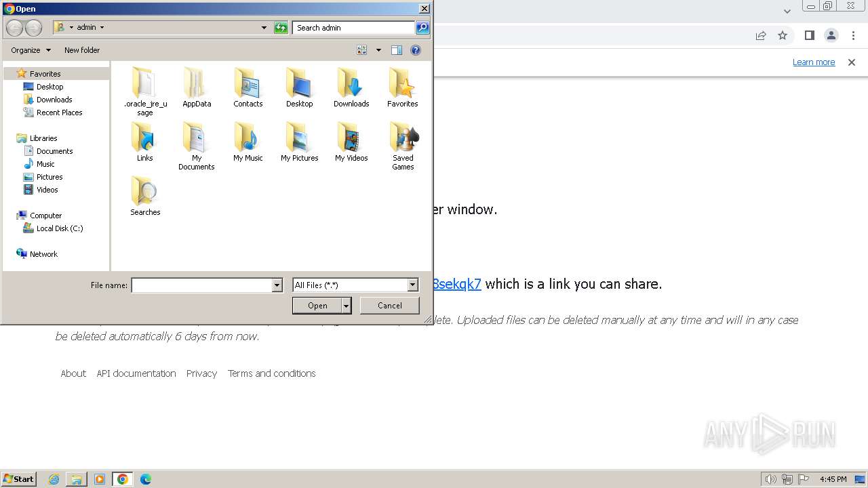Select the My Music folder icon
This screenshot has height=488, width=868.
tap(248, 136)
